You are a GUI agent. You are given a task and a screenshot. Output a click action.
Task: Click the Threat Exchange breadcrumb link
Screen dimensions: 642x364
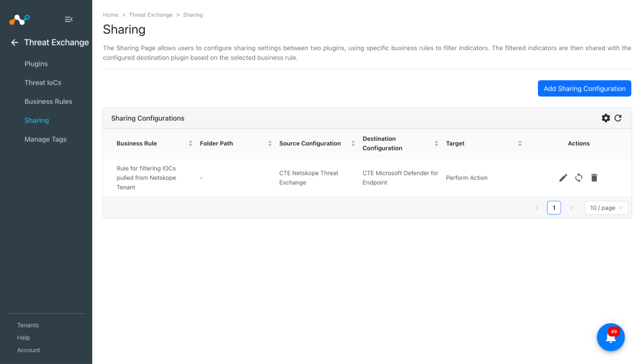pyautogui.click(x=150, y=15)
